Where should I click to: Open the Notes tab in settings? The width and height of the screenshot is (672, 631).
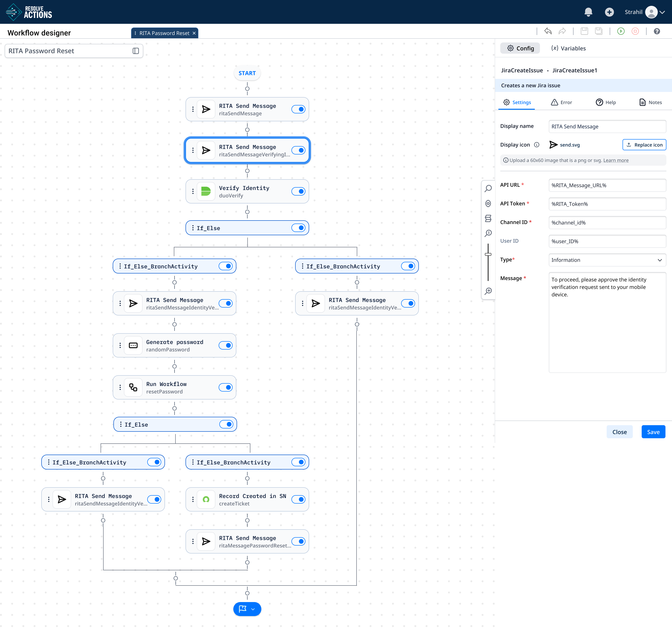coord(650,102)
